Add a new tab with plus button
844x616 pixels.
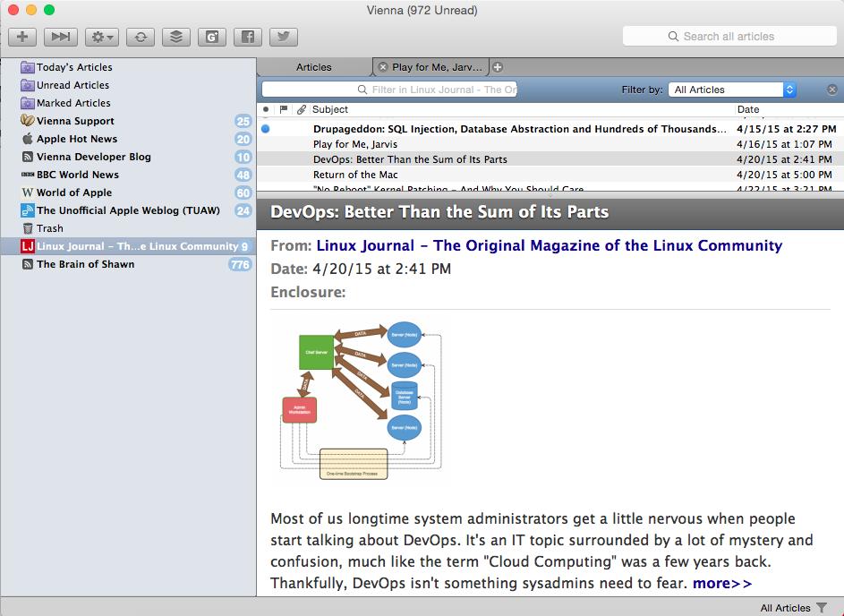(x=499, y=67)
